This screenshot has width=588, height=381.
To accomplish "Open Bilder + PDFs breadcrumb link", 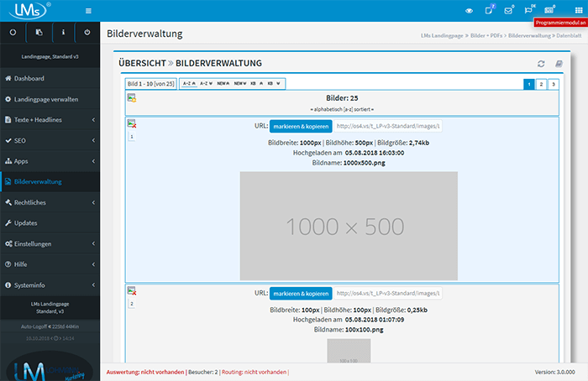I will click(x=486, y=35).
